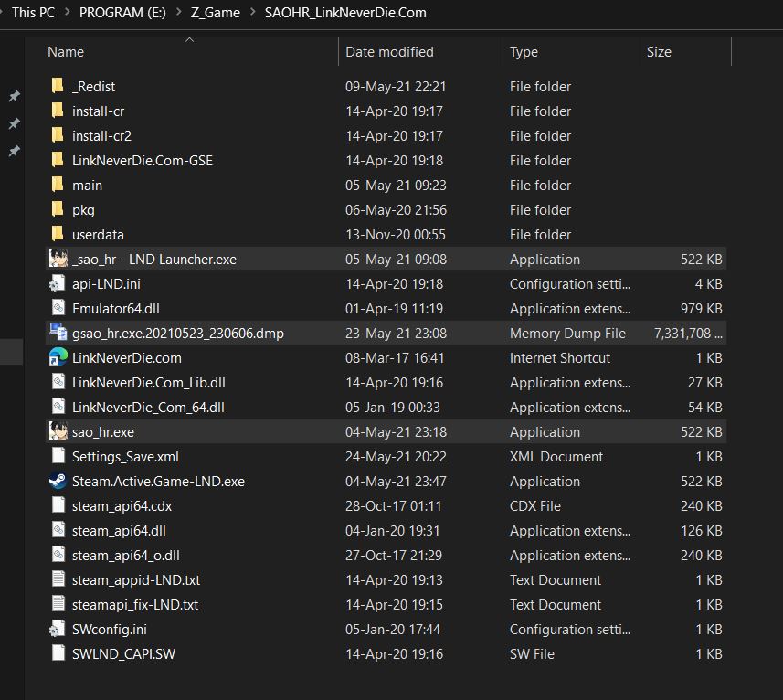
Task: Sort files by Name column header
Action: pos(66,52)
